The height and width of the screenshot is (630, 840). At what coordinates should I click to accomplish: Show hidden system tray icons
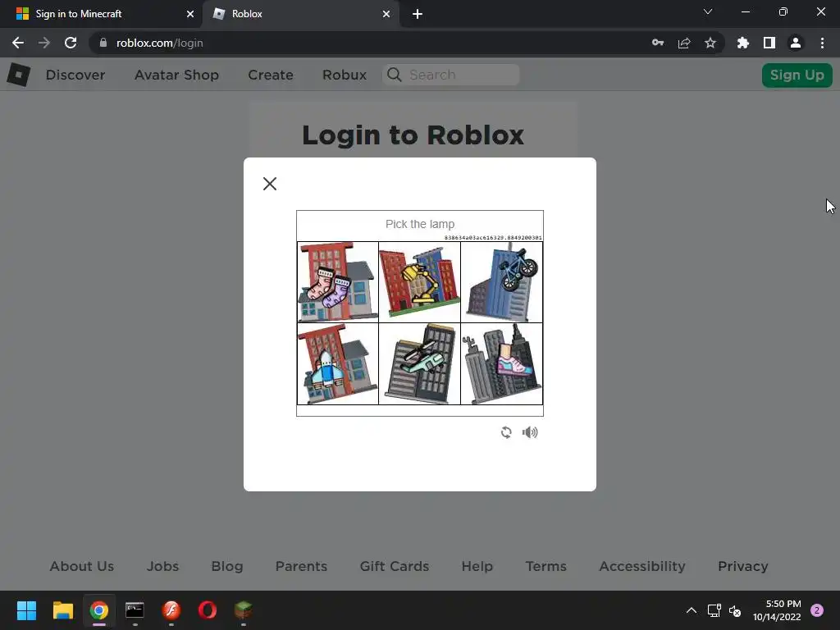tap(692, 610)
